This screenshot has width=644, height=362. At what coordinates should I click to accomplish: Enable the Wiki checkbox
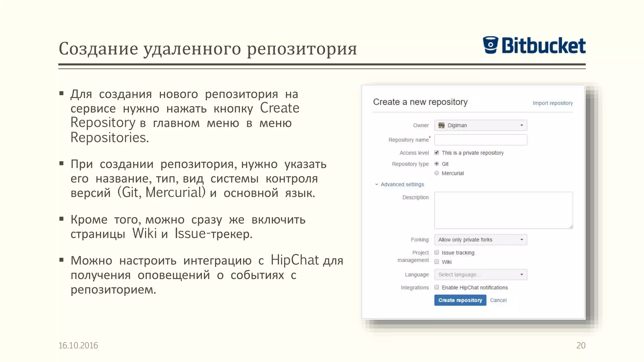point(436,262)
